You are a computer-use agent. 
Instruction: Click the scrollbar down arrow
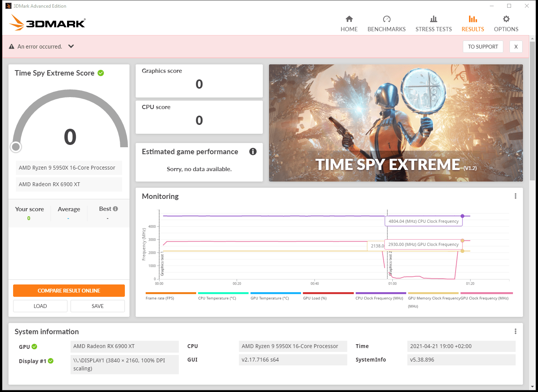point(533,387)
